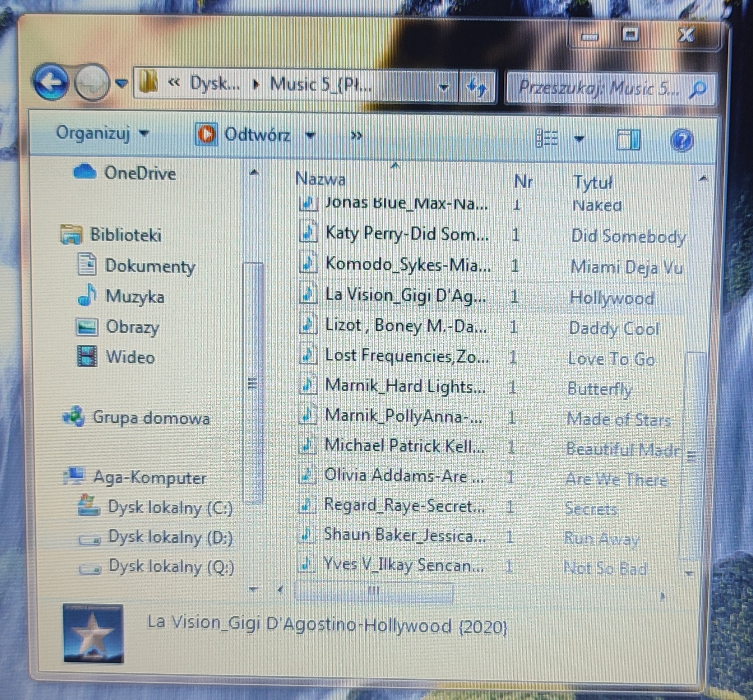Open the address bar history dropdown arrow
Viewport: 753px width, 700px height.
(443, 87)
